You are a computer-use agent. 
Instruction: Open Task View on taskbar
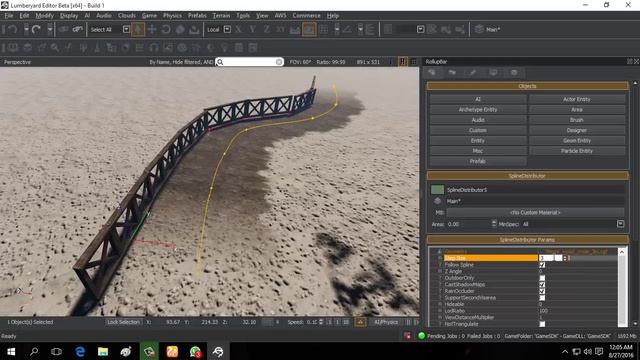pos(57,351)
